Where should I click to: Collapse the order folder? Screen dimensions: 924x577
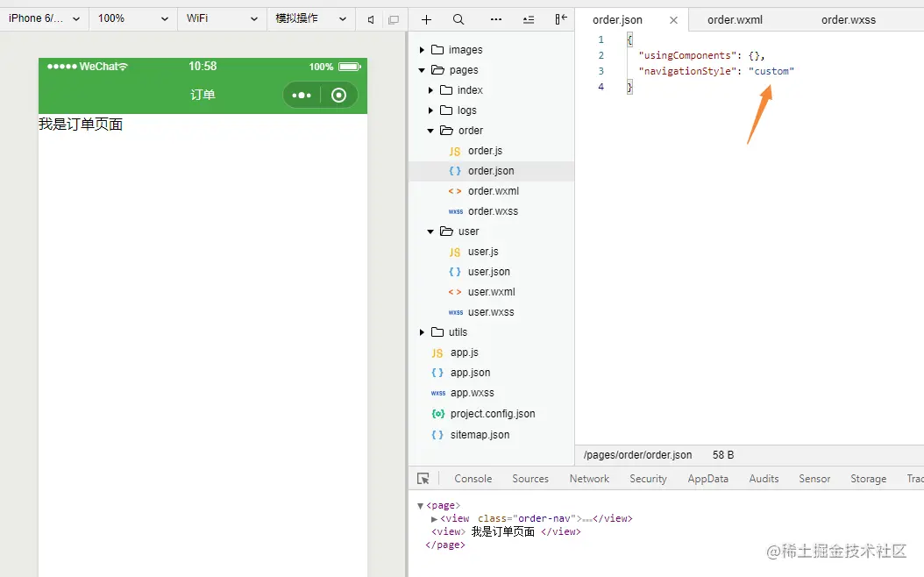[x=430, y=131]
